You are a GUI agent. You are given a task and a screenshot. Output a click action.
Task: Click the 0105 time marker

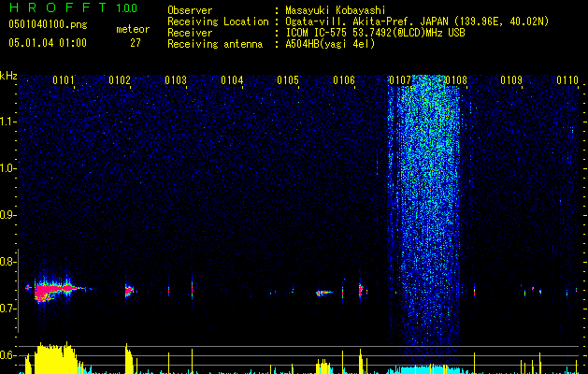point(288,80)
